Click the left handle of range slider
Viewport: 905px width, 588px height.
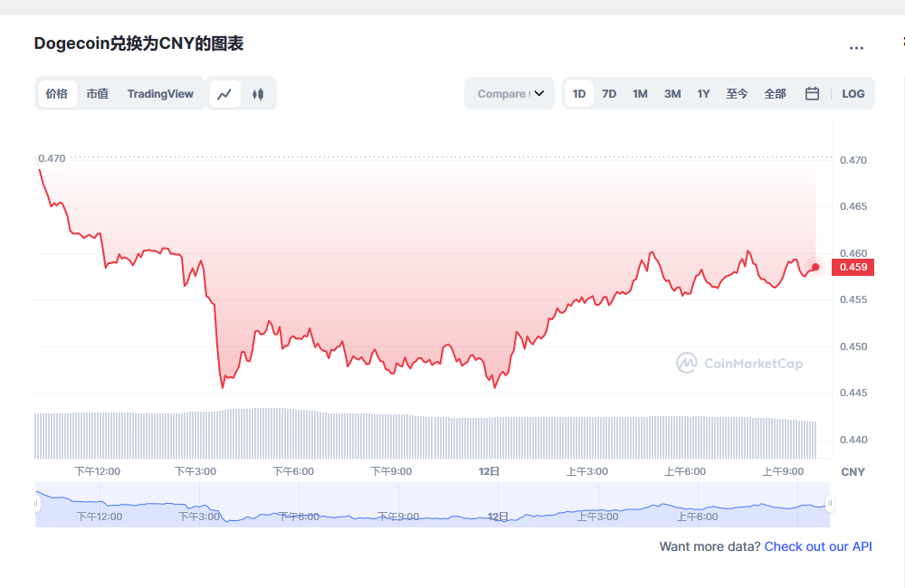[37, 504]
